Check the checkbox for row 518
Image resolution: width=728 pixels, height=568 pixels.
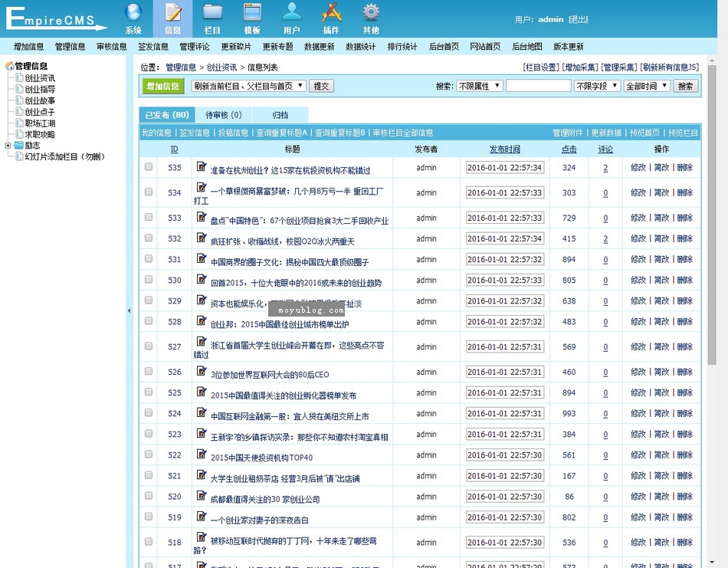(x=149, y=541)
